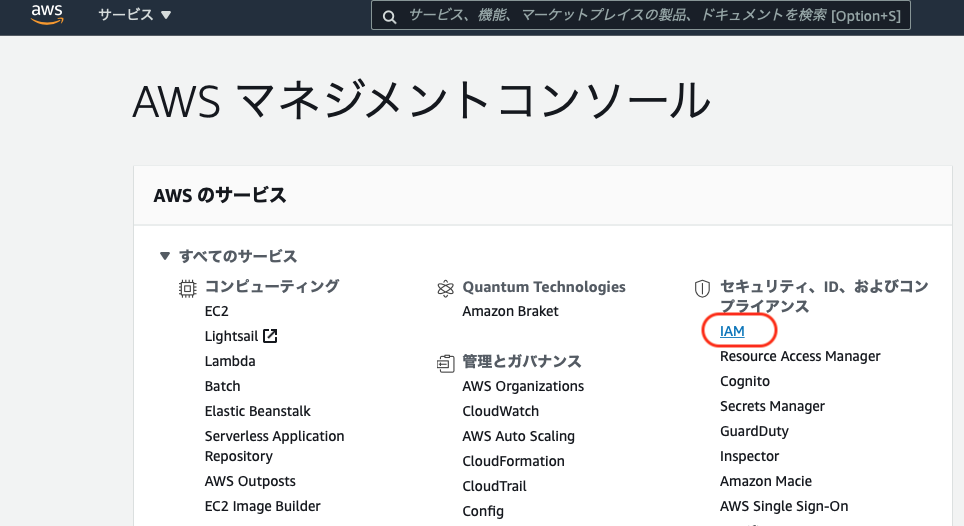The width and height of the screenshot is (964, 526).
Task: Open the EC2 service
Action: [216, 311]
